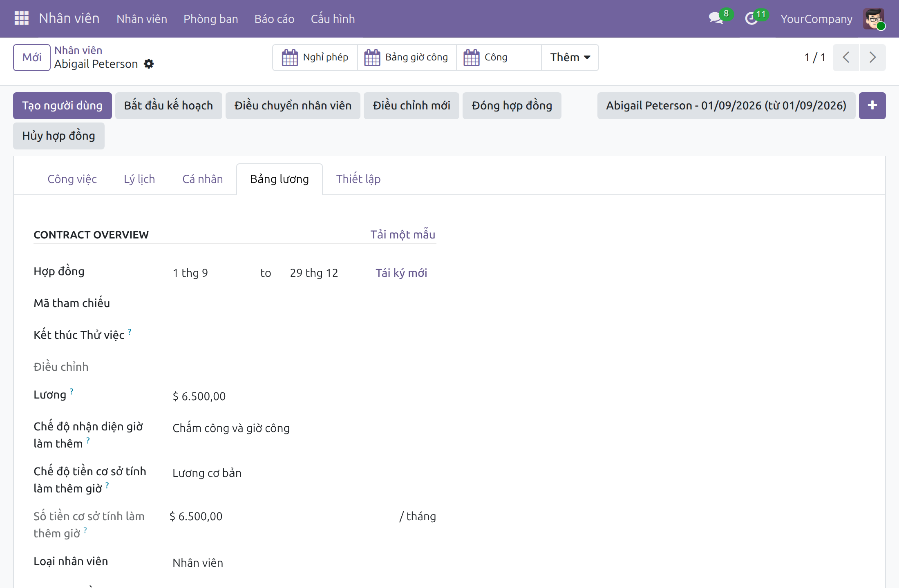Open Chế độ tiền cơ sở selection
Image resolution: width=899 pixels, height=588 pixels.
click(304, 473)
